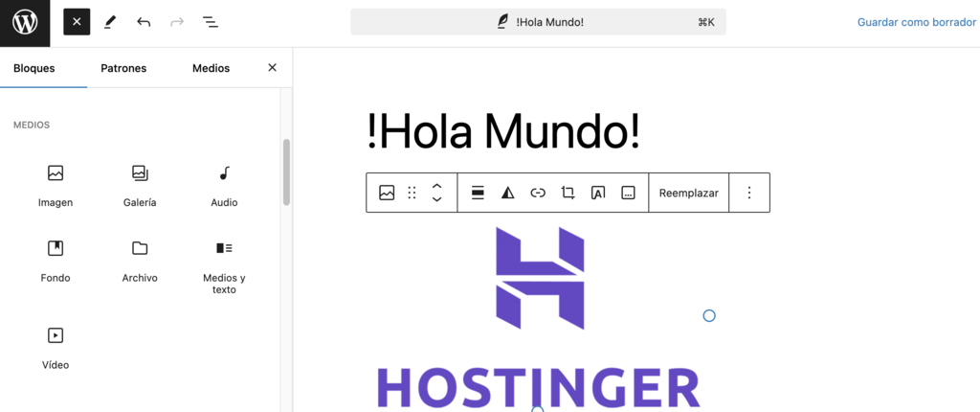Open the block options three-dot menu
This screenshot has width=980, height=412.
pos(749,193)
